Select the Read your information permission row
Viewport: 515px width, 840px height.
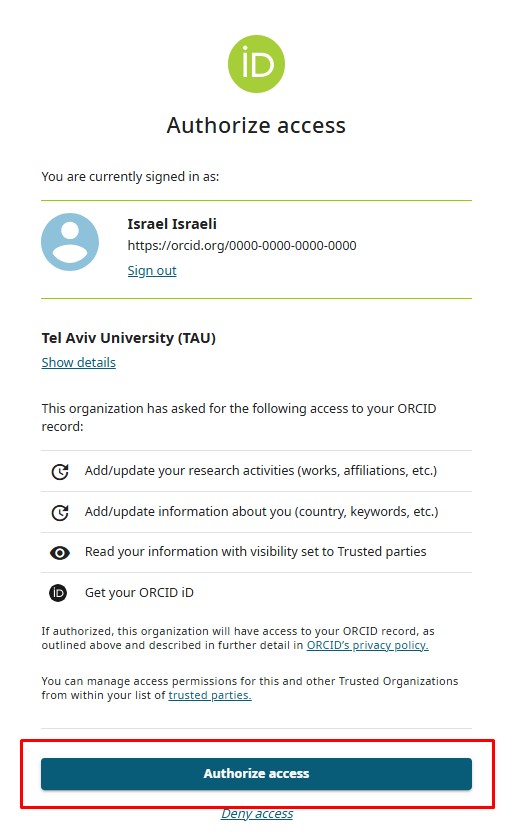(256, 552)
